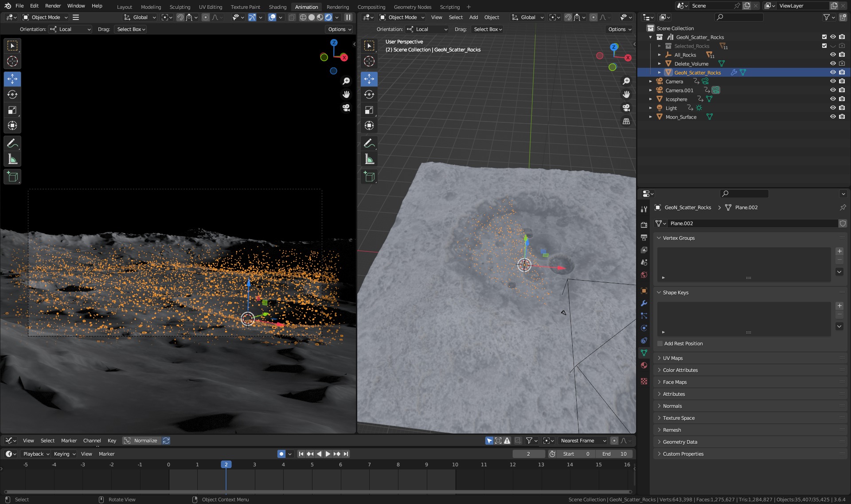
Task: Hide Light object via eye icon
Action: 833,108
